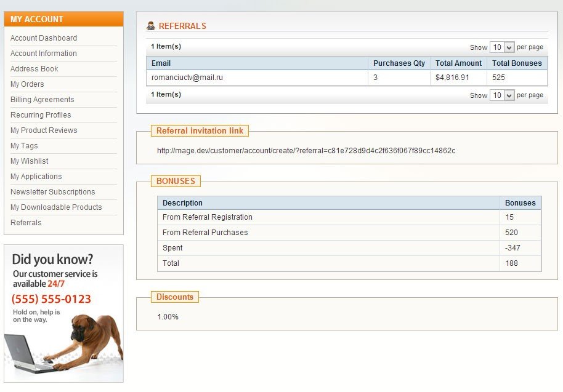View My Orders in sidebar

pyautogui.click(x=27, y=84)
